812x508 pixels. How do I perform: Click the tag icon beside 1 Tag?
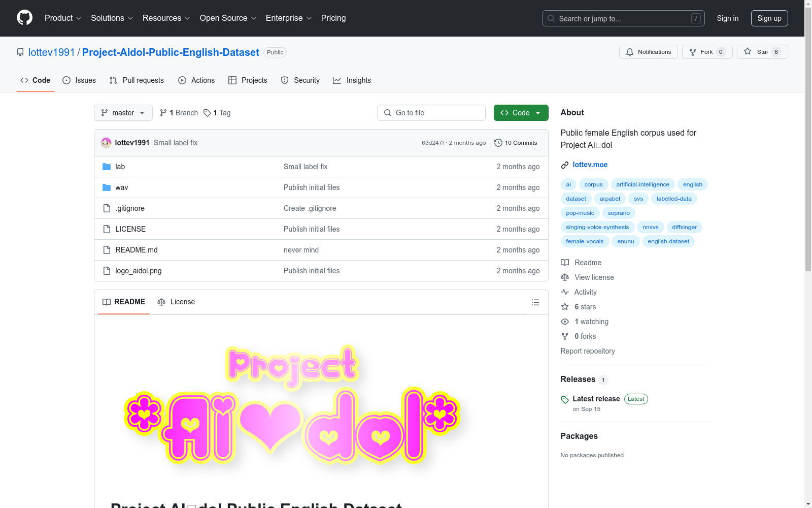tap(207, 113)
